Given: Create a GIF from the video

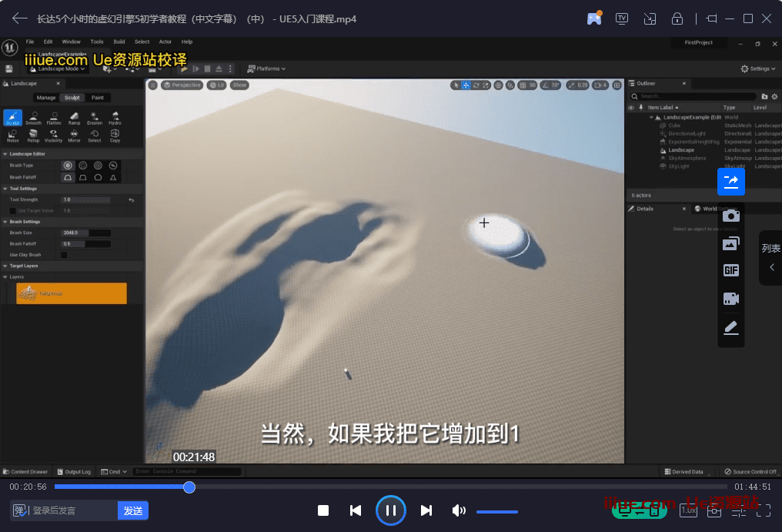Looking at the screenshot, I should tap(730, 270).
